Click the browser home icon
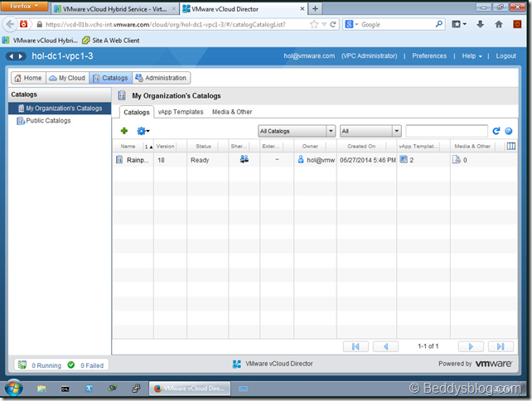Image resolution: width=532 pixels, height=401 pixels. point(498,24)
